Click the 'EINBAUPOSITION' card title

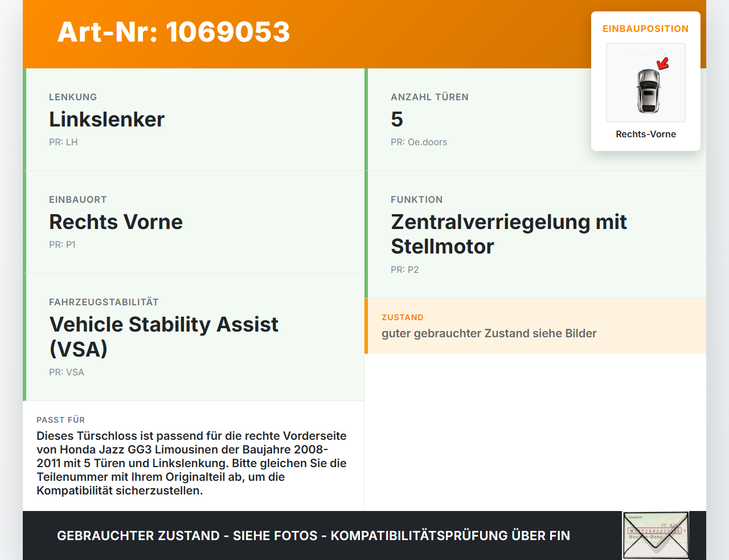[646, 28]
